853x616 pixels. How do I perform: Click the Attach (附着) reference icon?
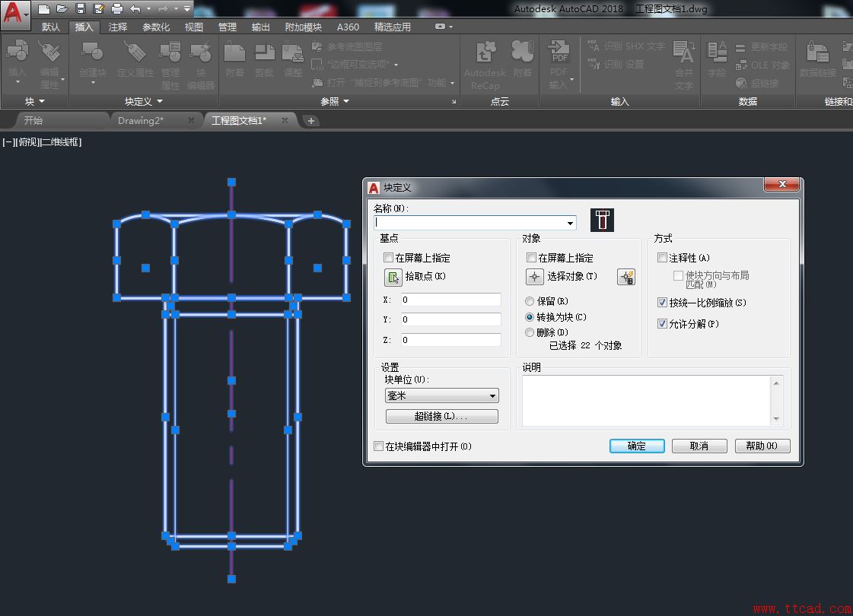coord(234,52)
